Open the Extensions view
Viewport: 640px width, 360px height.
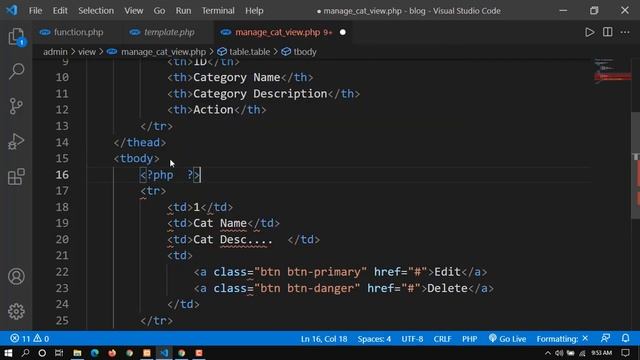click(x=16, y=177)
